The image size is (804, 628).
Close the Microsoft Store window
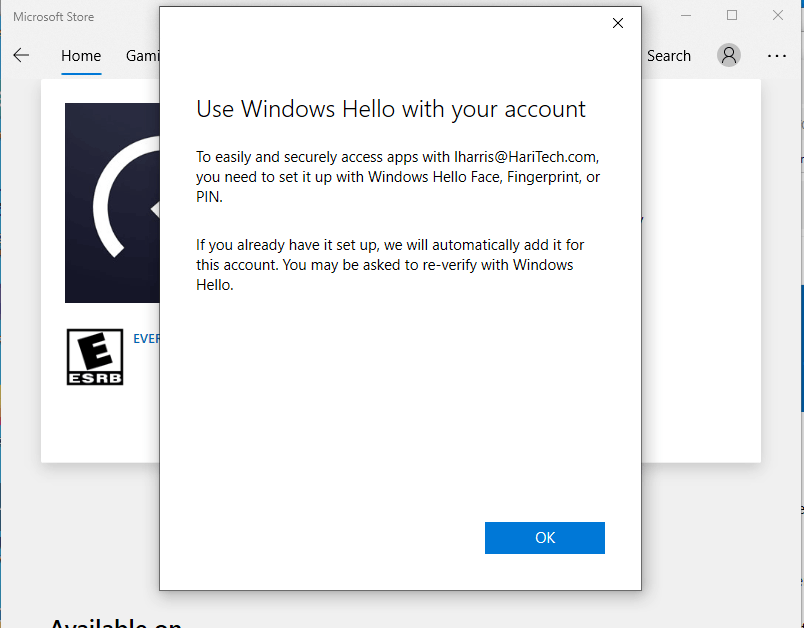(x=778, y=16)
